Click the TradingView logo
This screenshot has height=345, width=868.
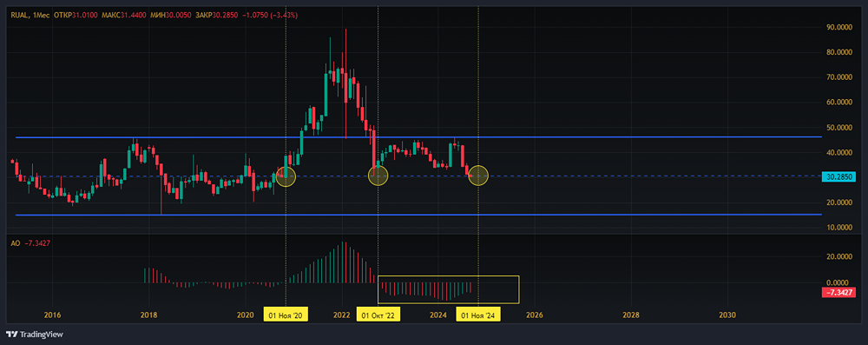35,335
